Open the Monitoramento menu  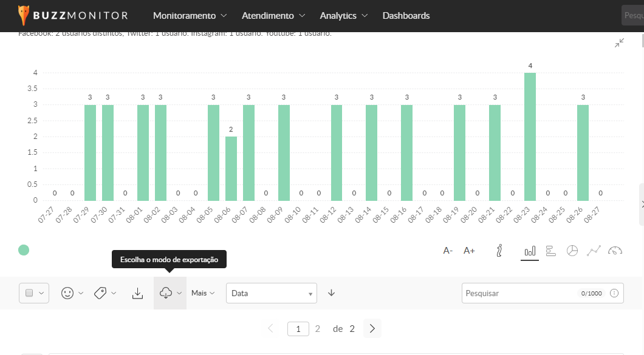point(190,16)
